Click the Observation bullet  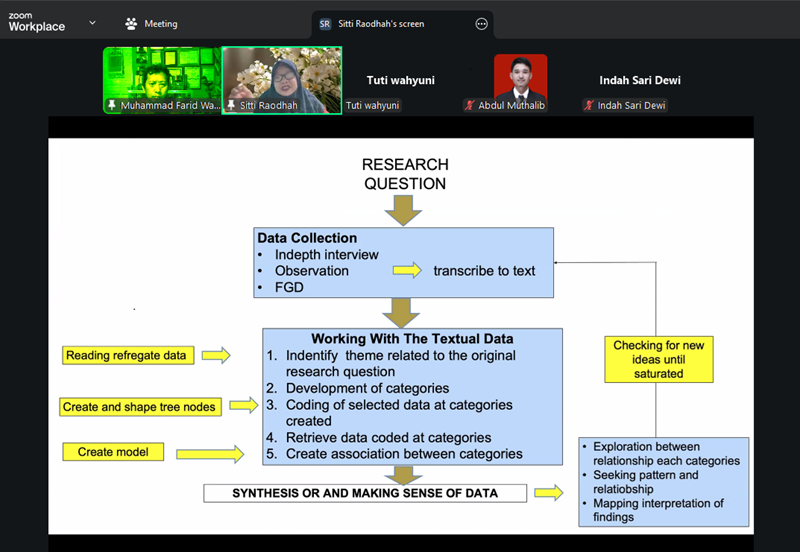point(312,270)
